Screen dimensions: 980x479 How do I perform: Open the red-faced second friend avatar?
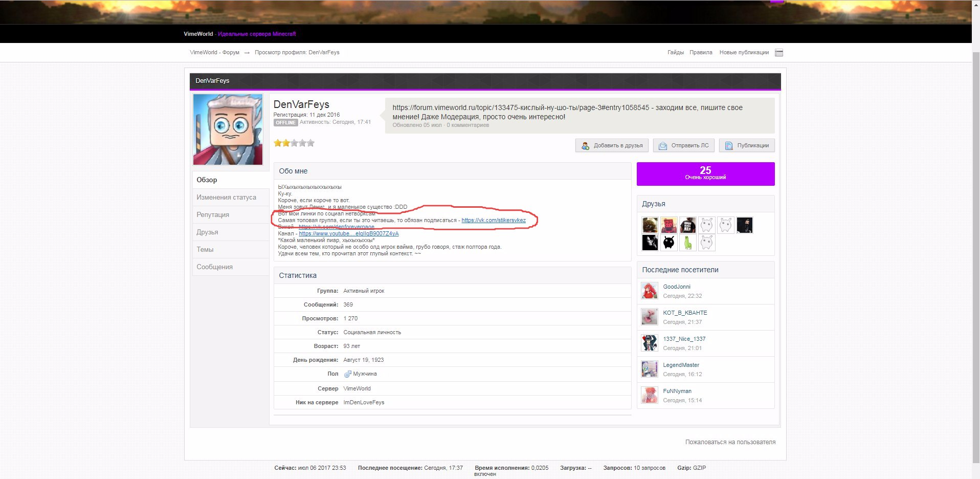(x=669, y=225)
